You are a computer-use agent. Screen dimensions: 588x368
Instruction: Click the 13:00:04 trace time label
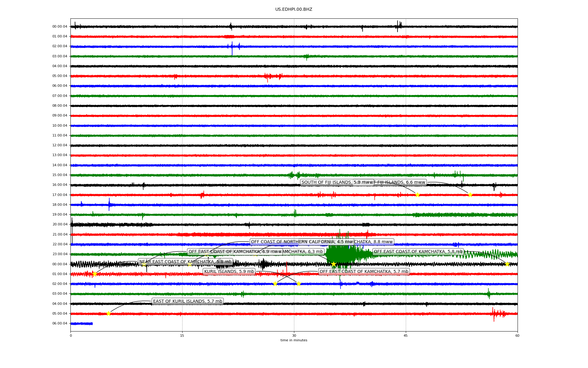[x=60, y=155]
